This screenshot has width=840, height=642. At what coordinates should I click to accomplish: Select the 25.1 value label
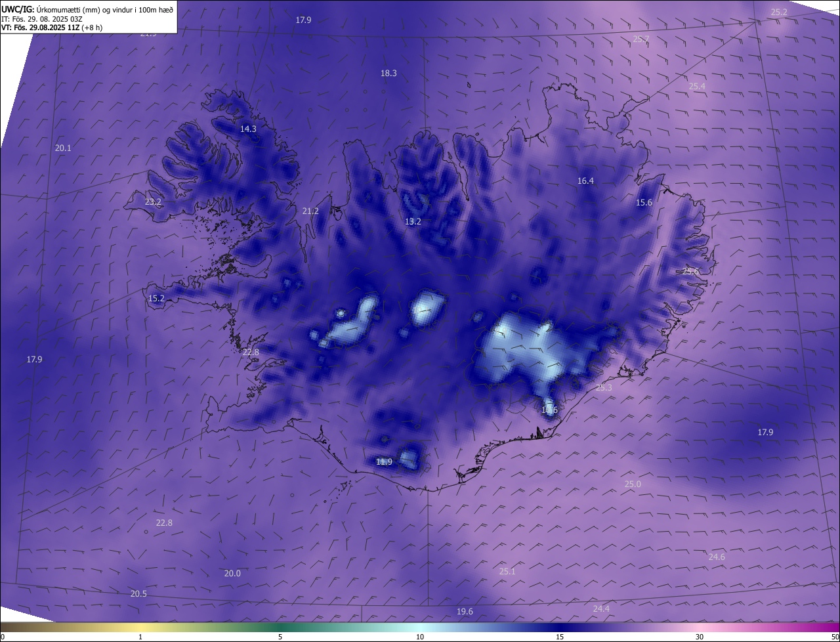click(x=507, y=571)
